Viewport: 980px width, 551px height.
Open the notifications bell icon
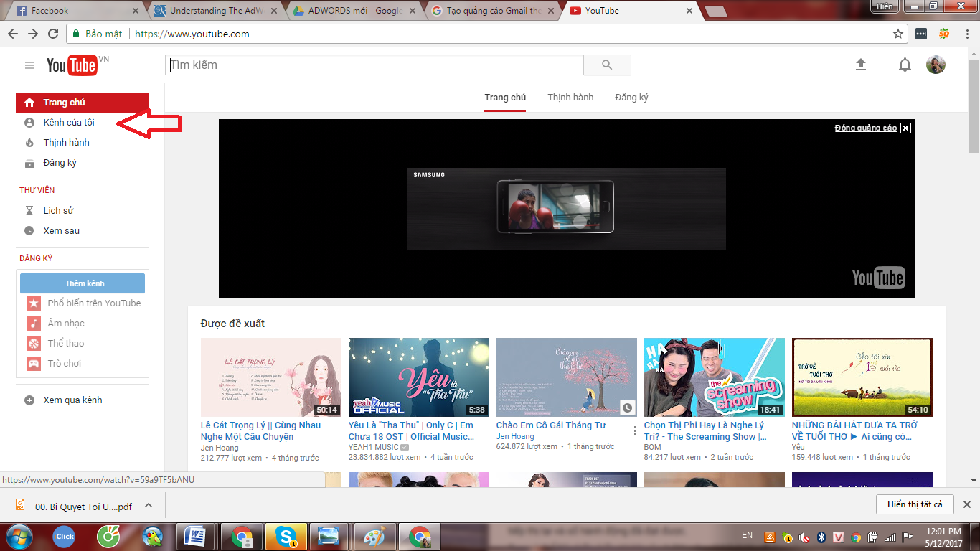coord(903,65)
